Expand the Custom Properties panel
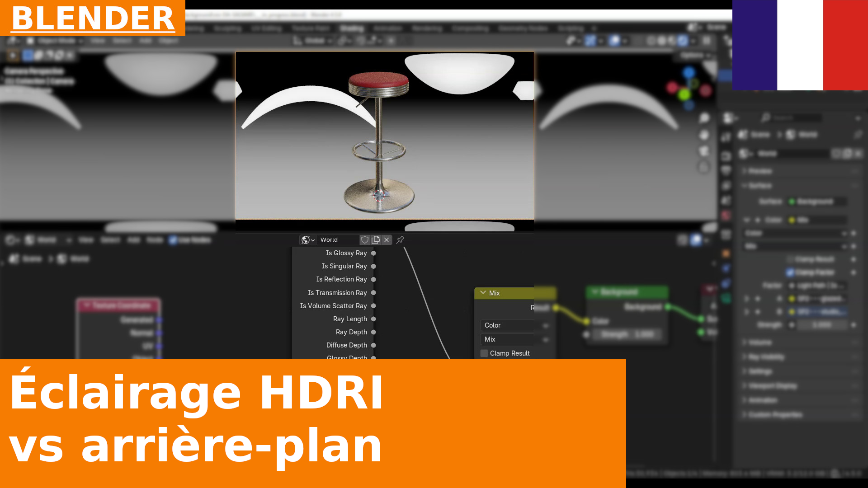The width and height of the screenshot is (868, 488). click(x=800, y=414)
